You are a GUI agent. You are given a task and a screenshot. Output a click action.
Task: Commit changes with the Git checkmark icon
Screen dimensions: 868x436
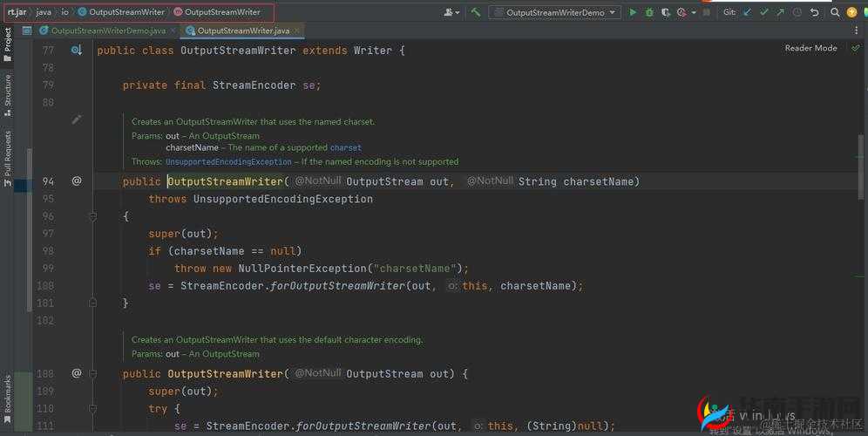tap(764, 12)
